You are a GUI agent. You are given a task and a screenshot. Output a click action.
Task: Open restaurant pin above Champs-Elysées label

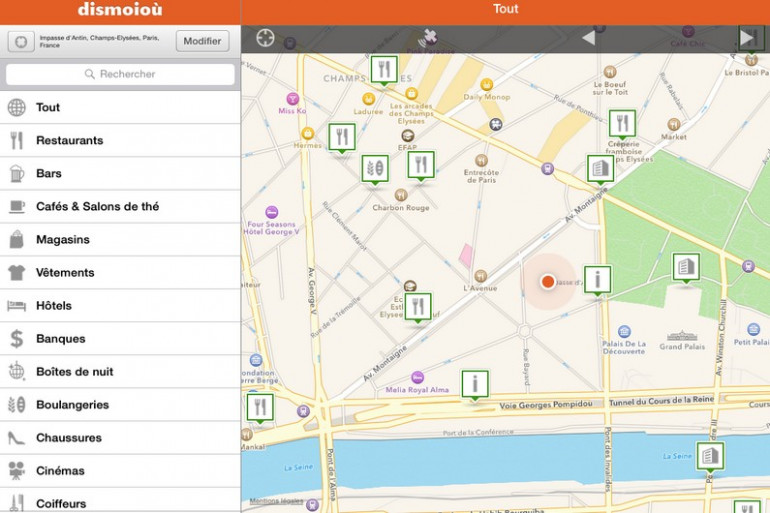tap(384, 71)
